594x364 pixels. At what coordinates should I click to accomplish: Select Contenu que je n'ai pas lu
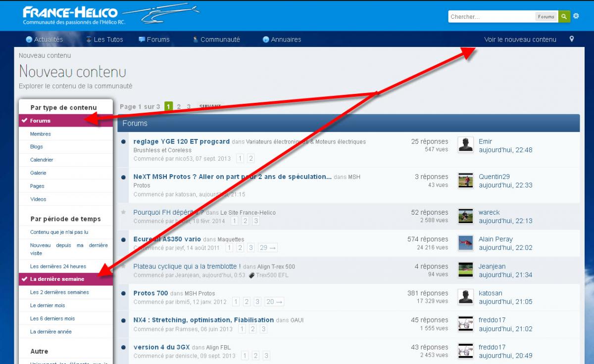66,232
